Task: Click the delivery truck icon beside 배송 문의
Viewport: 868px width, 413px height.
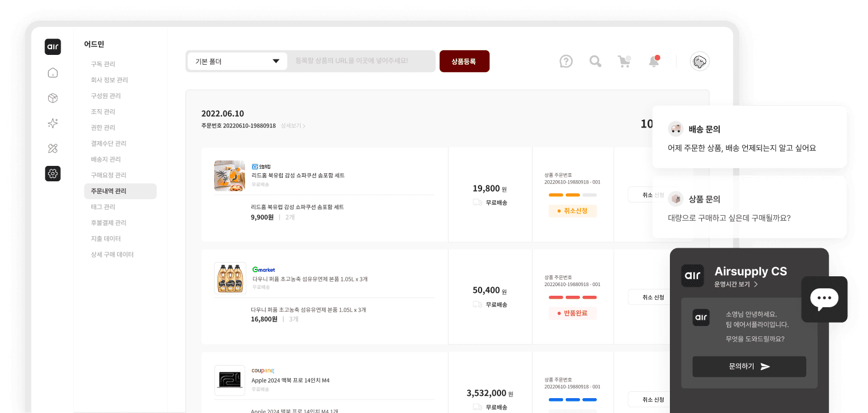Action: pyautogui.click(x=676, y=129)
